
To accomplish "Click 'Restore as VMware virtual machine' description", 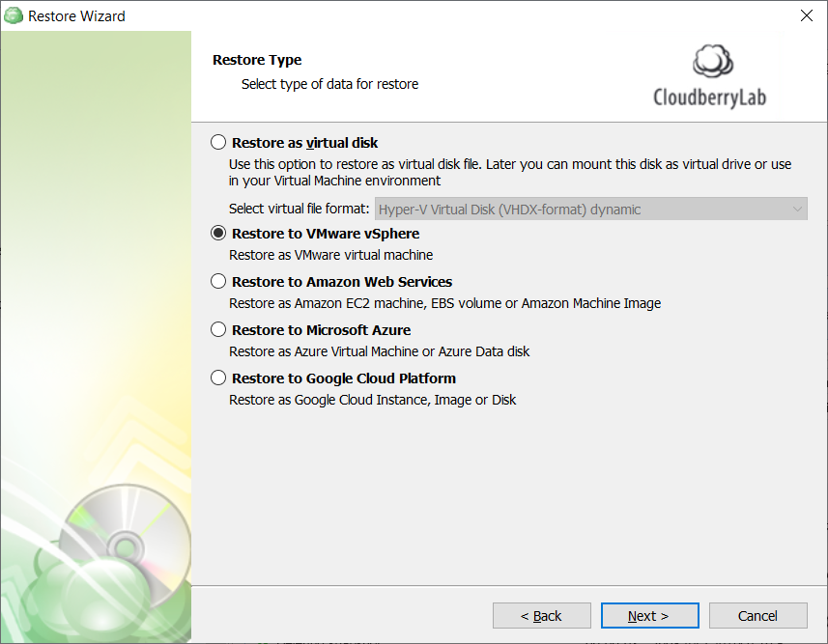I will [330, 255].
